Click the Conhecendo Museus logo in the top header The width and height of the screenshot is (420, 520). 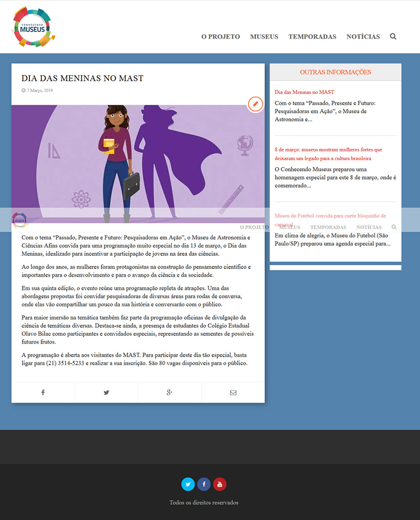click(34, 27)
